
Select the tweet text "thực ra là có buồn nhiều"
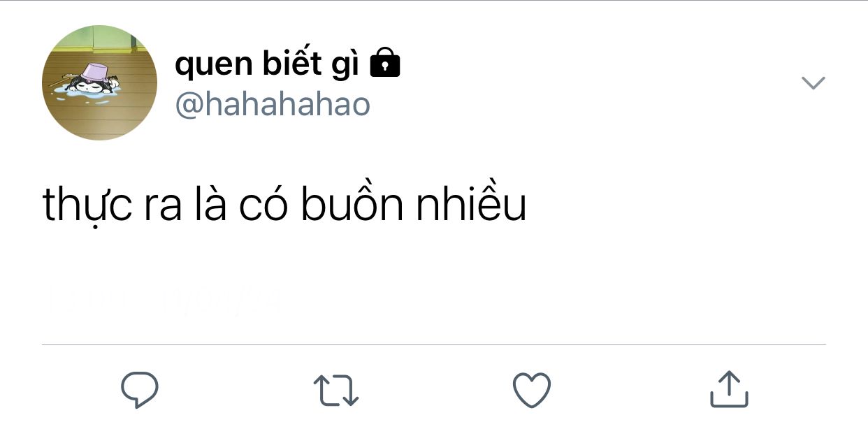[284, 205]
